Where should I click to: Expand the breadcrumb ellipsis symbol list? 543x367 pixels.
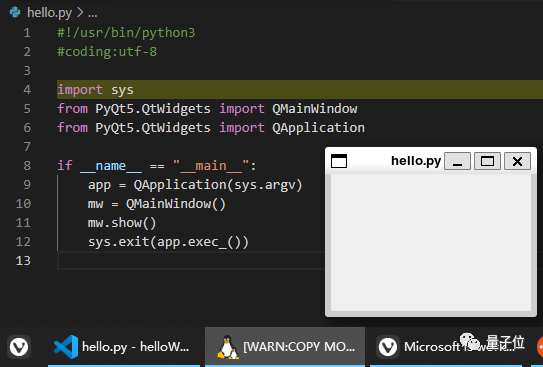pos(92,13)
